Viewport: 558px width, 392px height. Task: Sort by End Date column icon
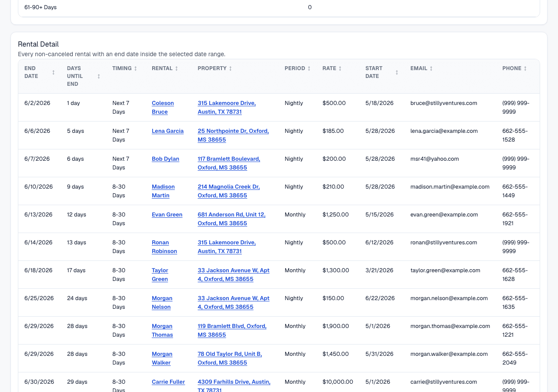pos(53,72)
